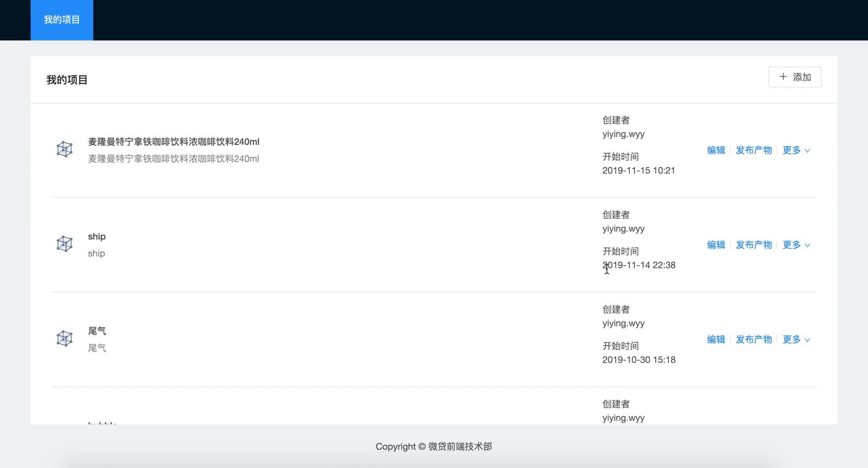Open the ship project title
The height and width of the screenshot is (468, 868).
(x=97, y=237)
